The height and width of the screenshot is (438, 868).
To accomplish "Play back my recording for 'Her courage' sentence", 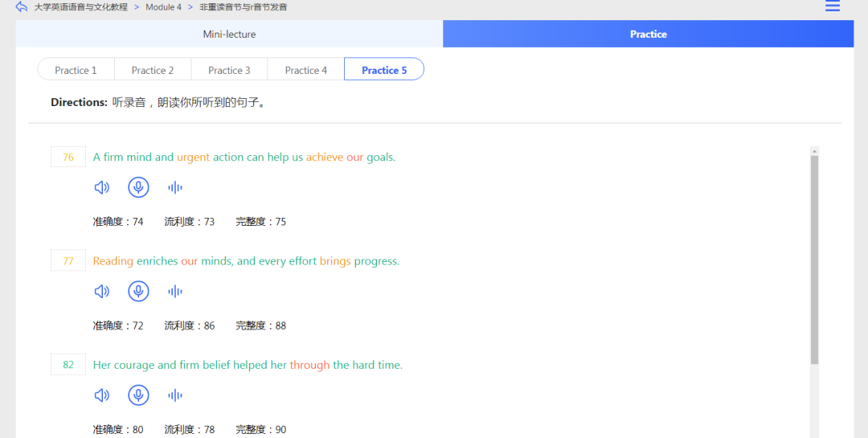I will (x=174, y=395).
